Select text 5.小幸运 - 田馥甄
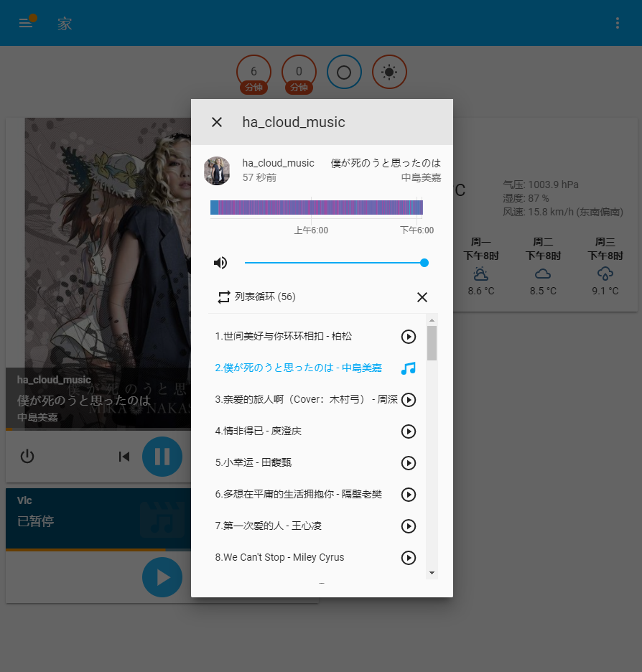 (253, 463)
